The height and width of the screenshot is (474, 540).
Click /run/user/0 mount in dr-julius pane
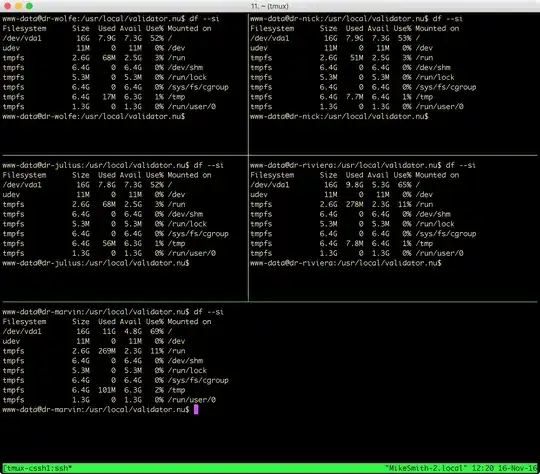191,254
